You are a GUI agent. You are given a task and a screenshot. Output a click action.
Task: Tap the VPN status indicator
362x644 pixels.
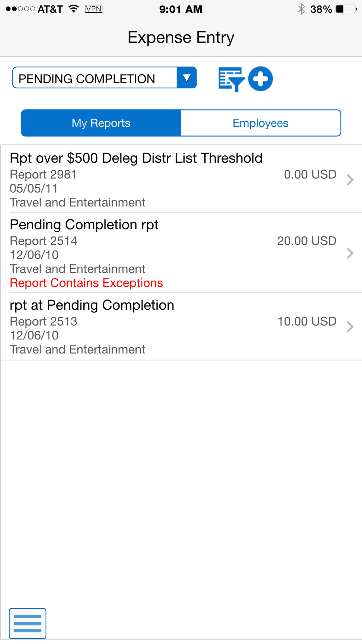pyautogui.click(x=93, y=9)
